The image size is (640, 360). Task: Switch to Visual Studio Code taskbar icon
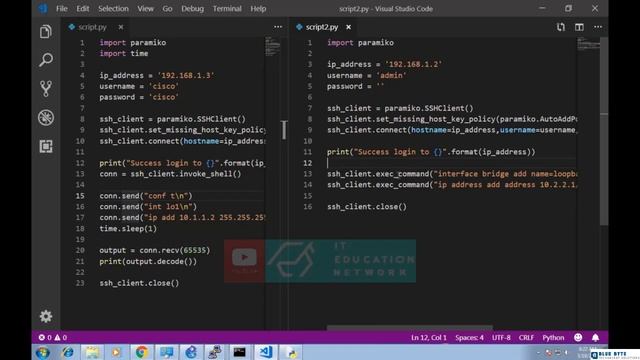click(x=266, y=352)
